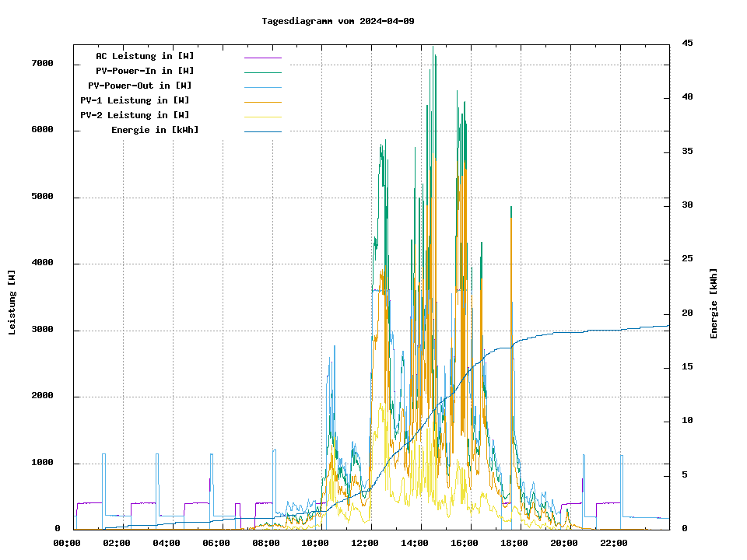Click the purple AC Leistung legend line sample
Viewport: 747px width, 560px height.
[262, 58]
